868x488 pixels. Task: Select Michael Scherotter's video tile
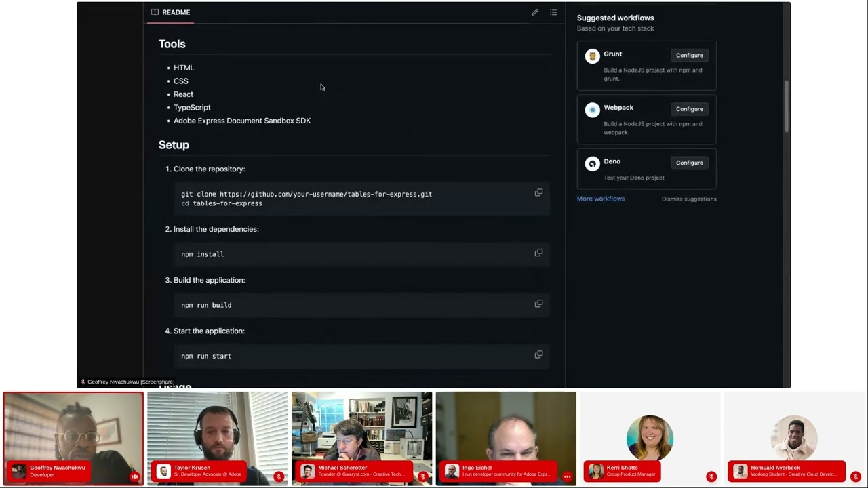coord(361,439)
